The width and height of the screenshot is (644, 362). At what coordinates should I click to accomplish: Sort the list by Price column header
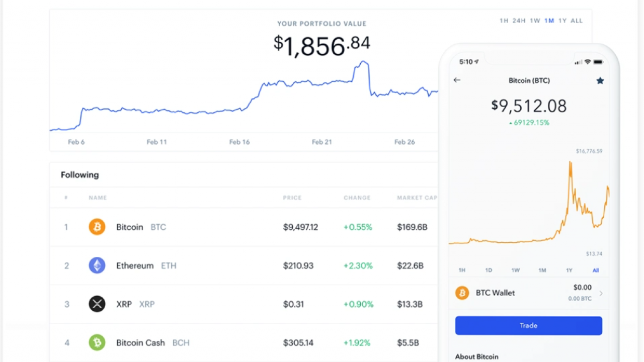click(292, 198)
